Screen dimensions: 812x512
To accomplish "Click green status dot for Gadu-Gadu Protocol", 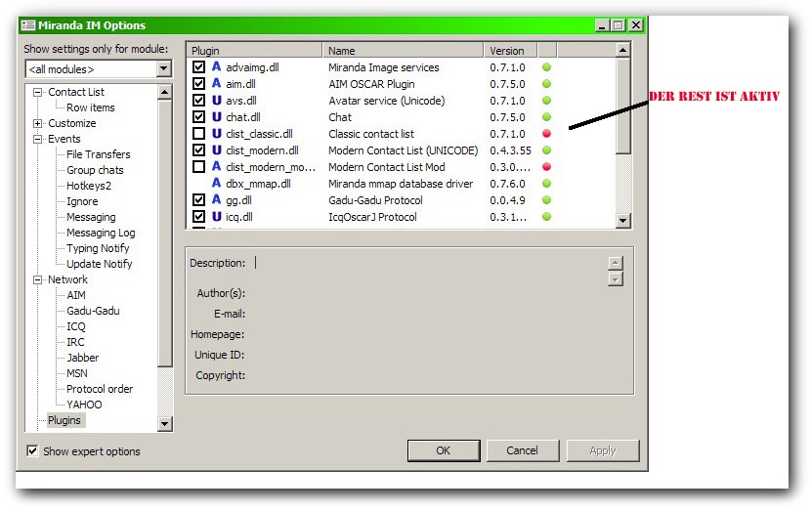I will (546, 200).
